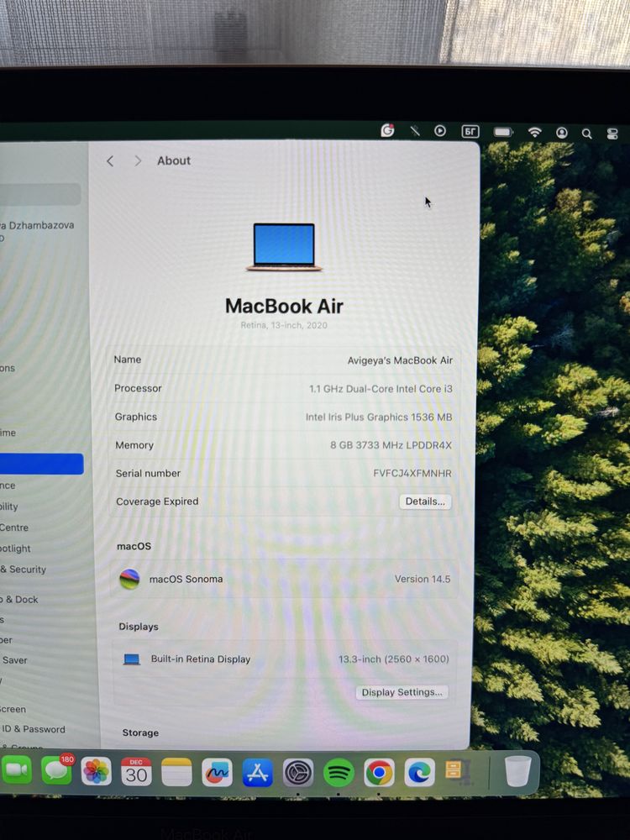This screenshot has width=630, height=840.
Task: Launch Google Chrome from the Dock
Action: (x=380, y=773)
